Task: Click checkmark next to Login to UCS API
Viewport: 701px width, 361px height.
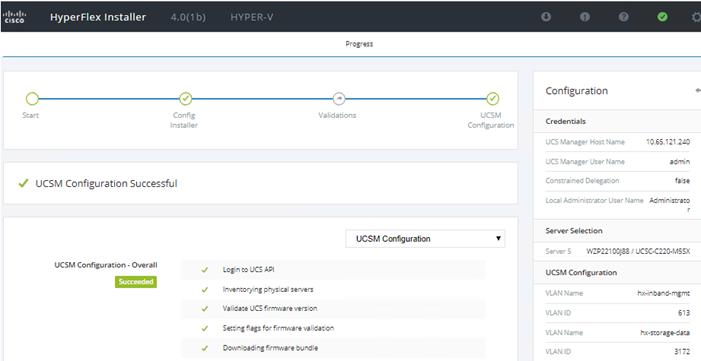Action: click(x=205, y=270)
